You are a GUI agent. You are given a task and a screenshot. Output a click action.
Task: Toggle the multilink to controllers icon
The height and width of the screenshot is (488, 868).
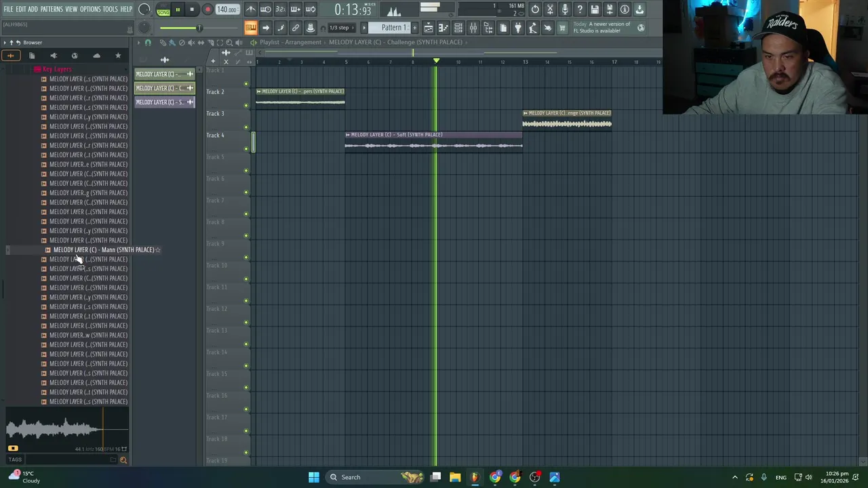(x=296, y=28)
